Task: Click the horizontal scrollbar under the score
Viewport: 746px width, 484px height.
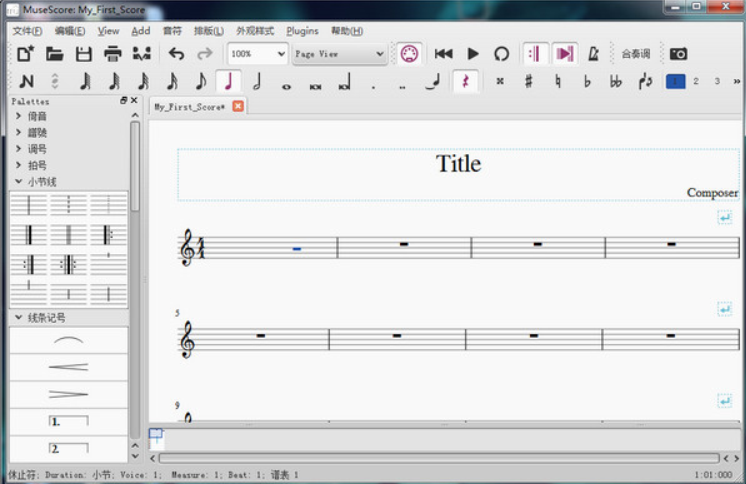Action: (439, 458)
